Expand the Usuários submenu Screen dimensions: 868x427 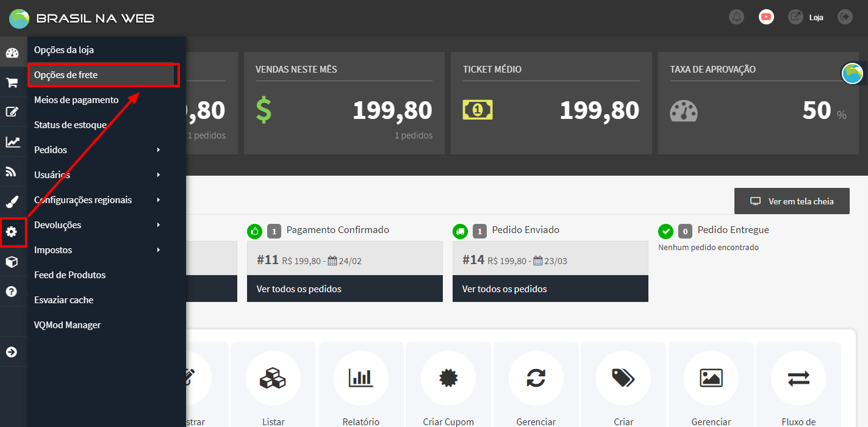coord(98,175)
